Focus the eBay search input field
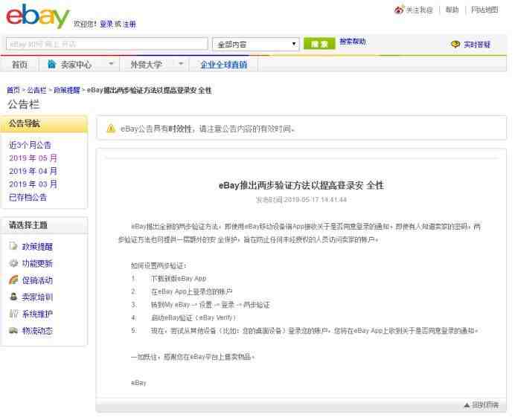The width and height of the screenshot is (515, 420). [x=107, y=44]
